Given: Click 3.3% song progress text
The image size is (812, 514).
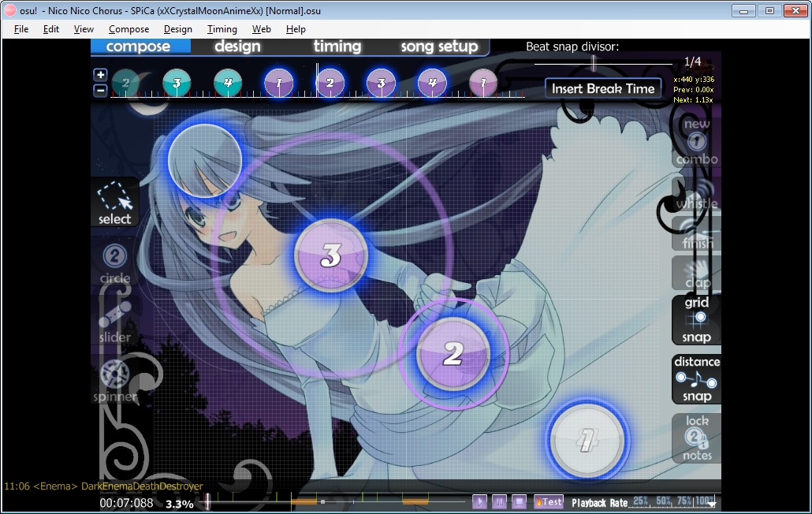Looking at the screenshot, I should [x=179, y=504].
